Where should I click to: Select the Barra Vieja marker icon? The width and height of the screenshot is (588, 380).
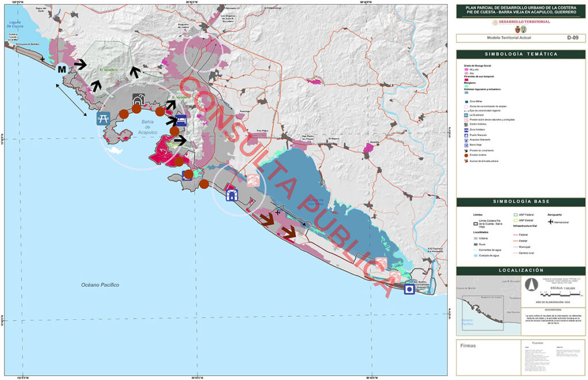pyautogui.click(x=409, y=289)
